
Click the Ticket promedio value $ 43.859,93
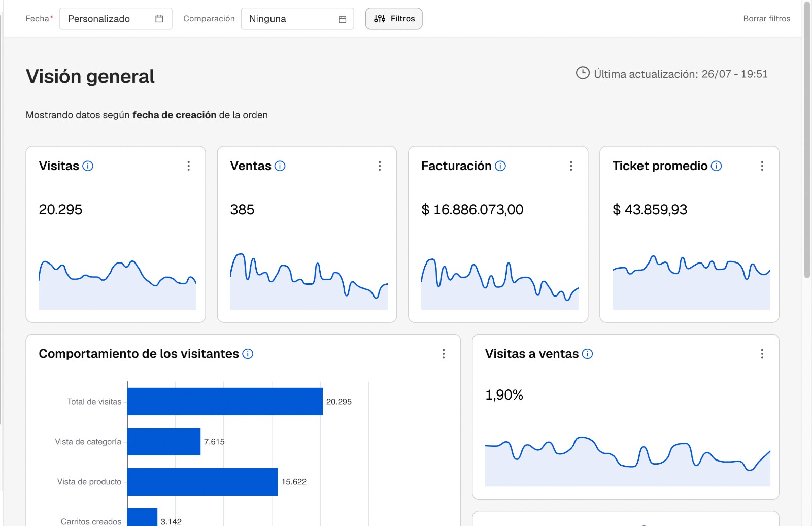(x=650, y=209)
